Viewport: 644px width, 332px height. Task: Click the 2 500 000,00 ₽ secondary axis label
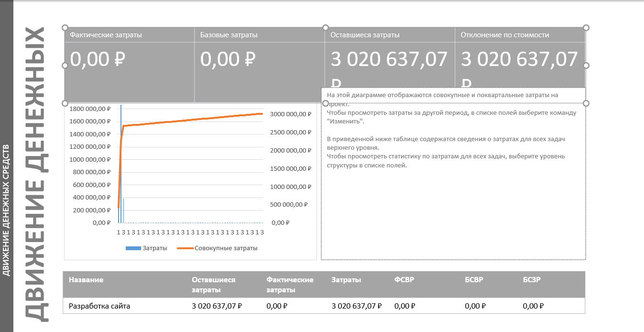click(291, 132)
